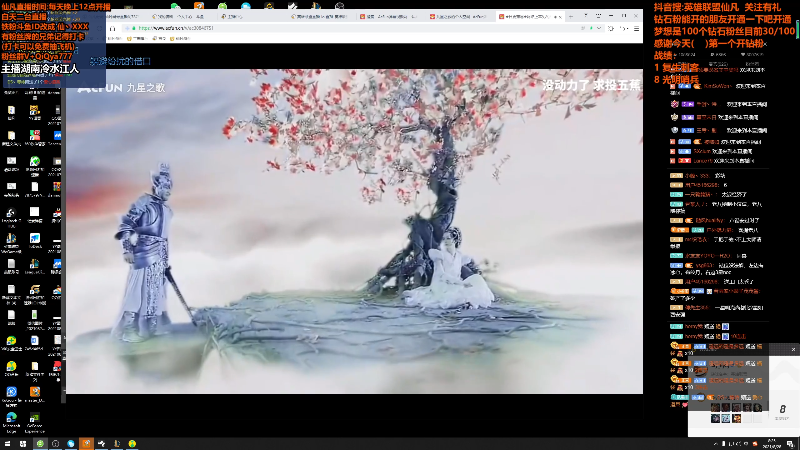The width and height of the screenshot is (800, 450).
Task: Open a new browser tab
Action: 571,16
